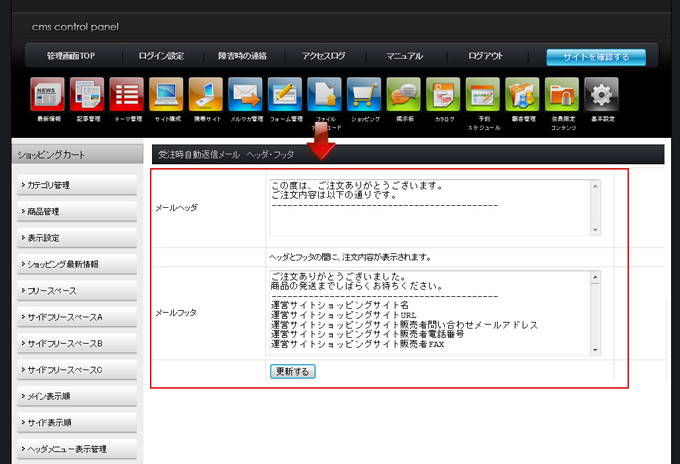Open the メルマガ管理 mail magazine icon
680x464 pixels.
pos(245,94)
